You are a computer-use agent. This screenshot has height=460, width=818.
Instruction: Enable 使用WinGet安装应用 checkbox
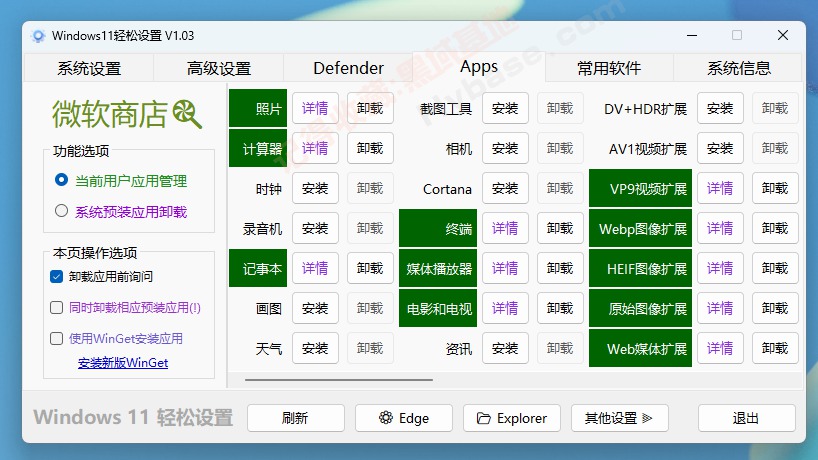56,338
